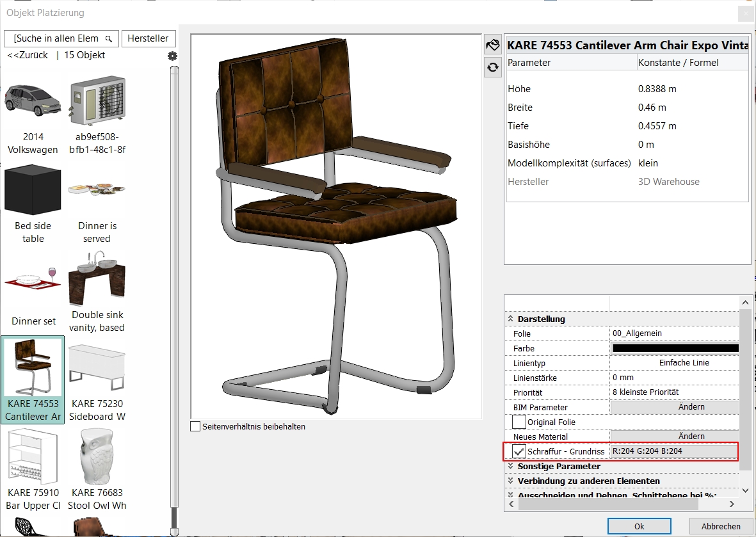Select the 2014 Volkswagen car thumbnail
This screenshot has width=756, height=537.
tap(33, 100)
